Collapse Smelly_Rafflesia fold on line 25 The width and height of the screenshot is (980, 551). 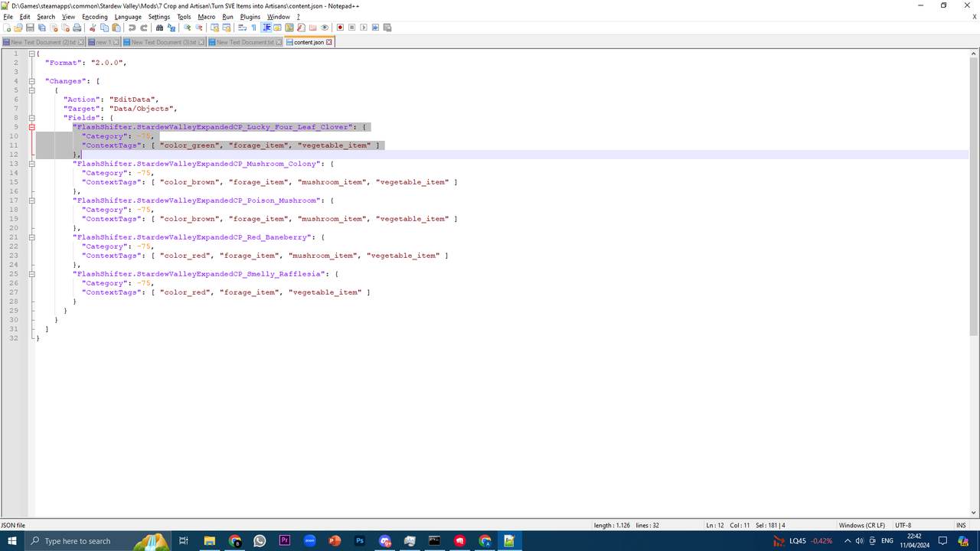coord(31,274)
